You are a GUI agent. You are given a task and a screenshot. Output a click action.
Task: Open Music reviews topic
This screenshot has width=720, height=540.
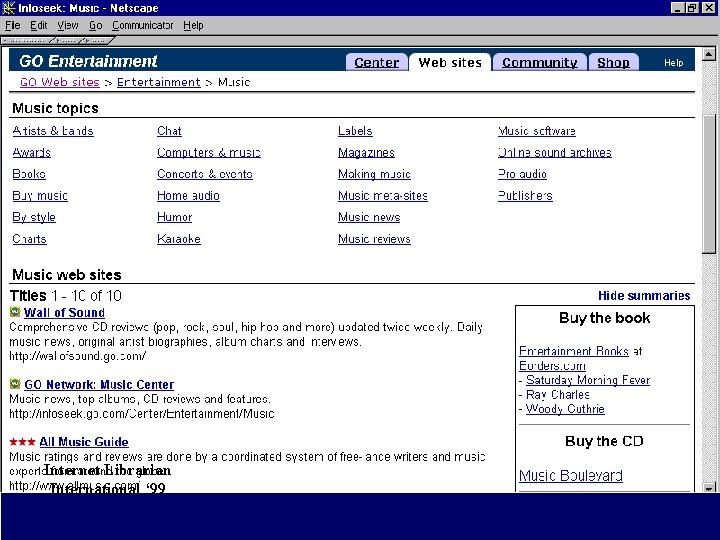[x=374, y=239]
